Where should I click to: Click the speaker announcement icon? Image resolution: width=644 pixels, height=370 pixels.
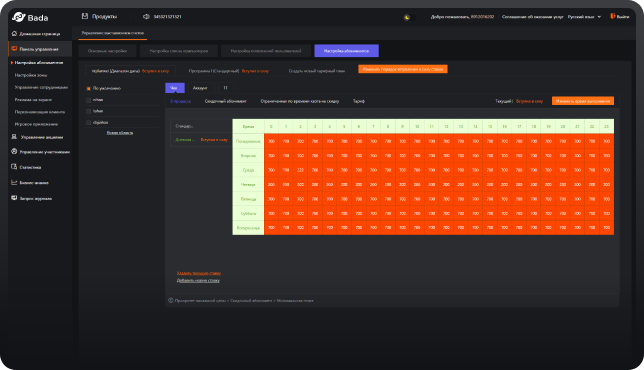pos(146,16)
